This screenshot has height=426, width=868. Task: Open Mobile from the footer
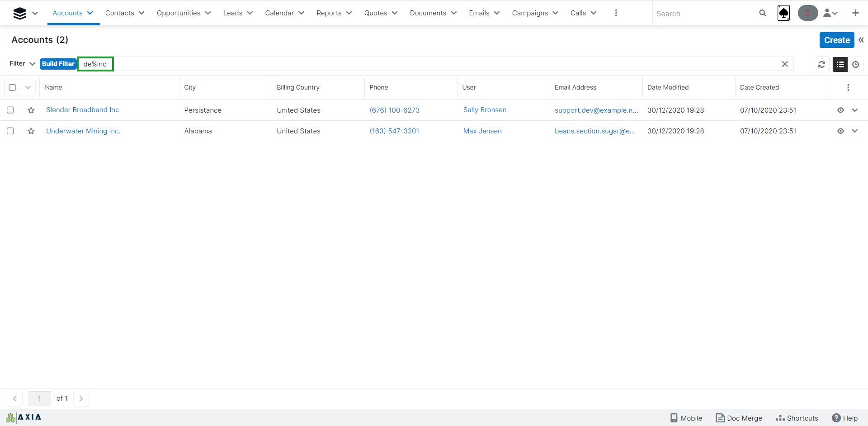coord(686,418)
